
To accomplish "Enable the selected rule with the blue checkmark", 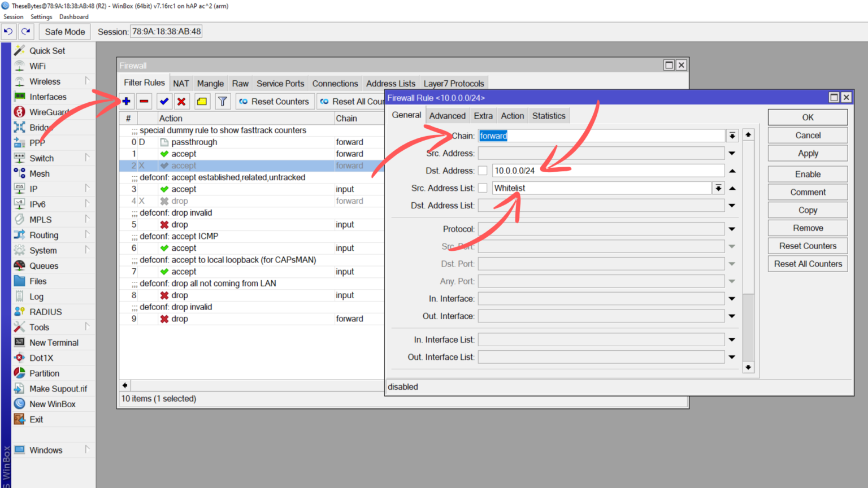I will pyautogui.click(x=164, y=101).
